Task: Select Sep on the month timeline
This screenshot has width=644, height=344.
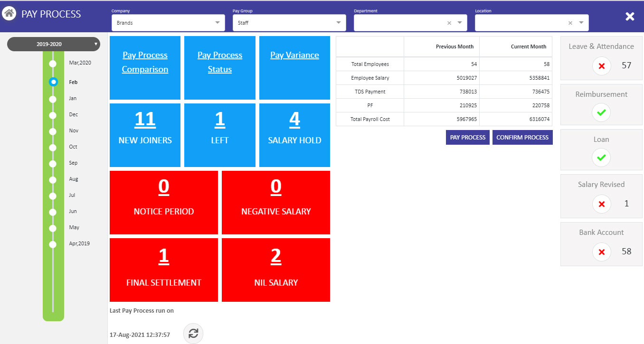Action: (x=53, y=163)
